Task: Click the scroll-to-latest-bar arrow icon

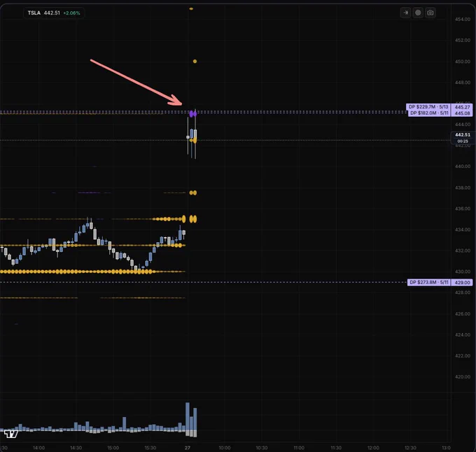Action: click(x=405, y=13)
